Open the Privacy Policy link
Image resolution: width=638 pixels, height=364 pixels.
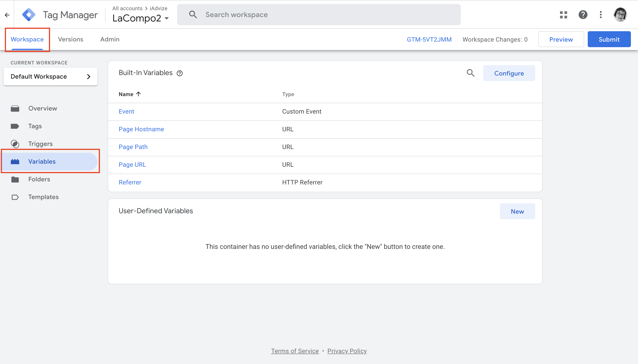(347, 351)
